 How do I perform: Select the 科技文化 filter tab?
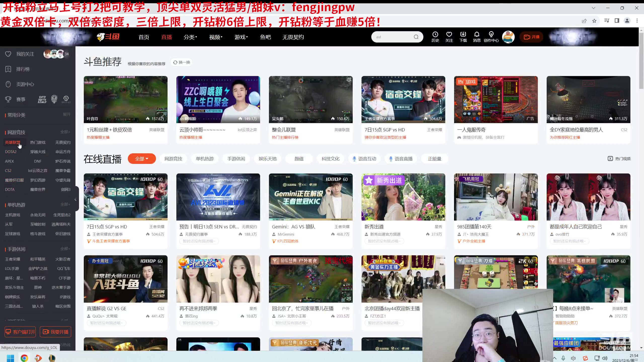pos(331,159)
